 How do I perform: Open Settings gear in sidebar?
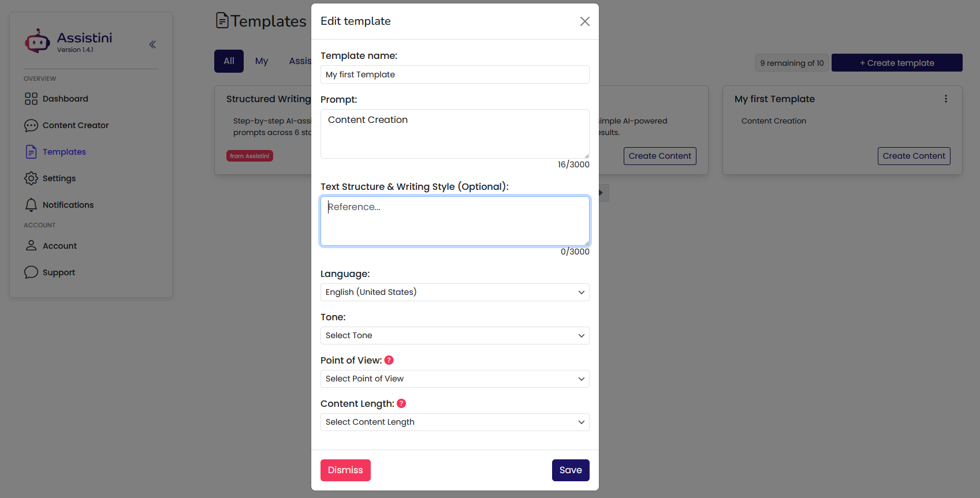point(31,178)
